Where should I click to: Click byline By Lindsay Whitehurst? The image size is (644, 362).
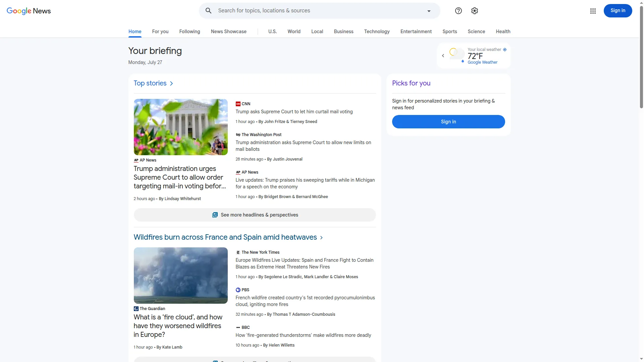point(180,199)
